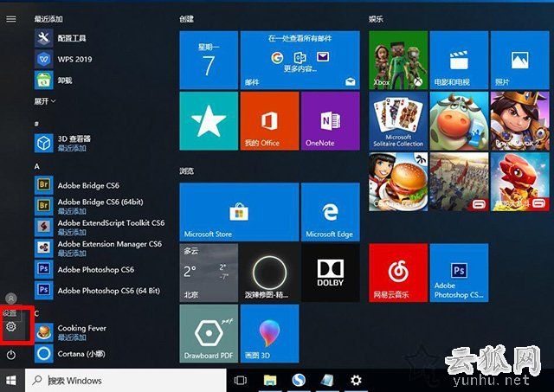
Task: Open the 北京 weather tile
Action: coord(209,273)
